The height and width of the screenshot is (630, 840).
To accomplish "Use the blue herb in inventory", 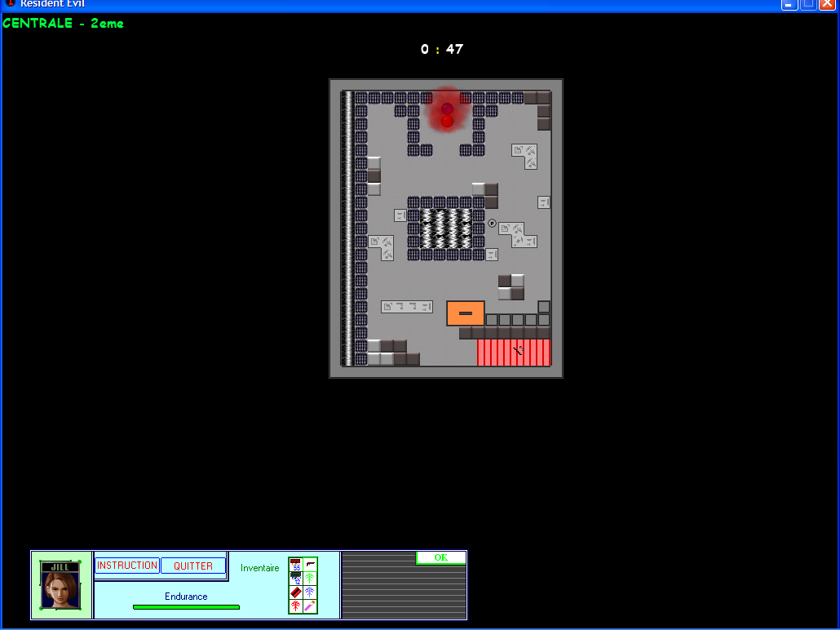I will click(x=310, y=592).
